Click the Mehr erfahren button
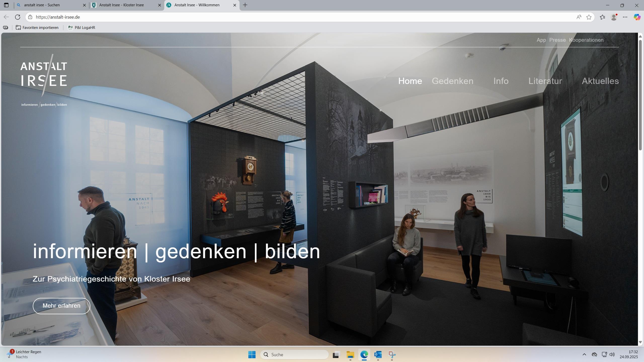Screen dimensions: 644x362 tap(61, 306)
